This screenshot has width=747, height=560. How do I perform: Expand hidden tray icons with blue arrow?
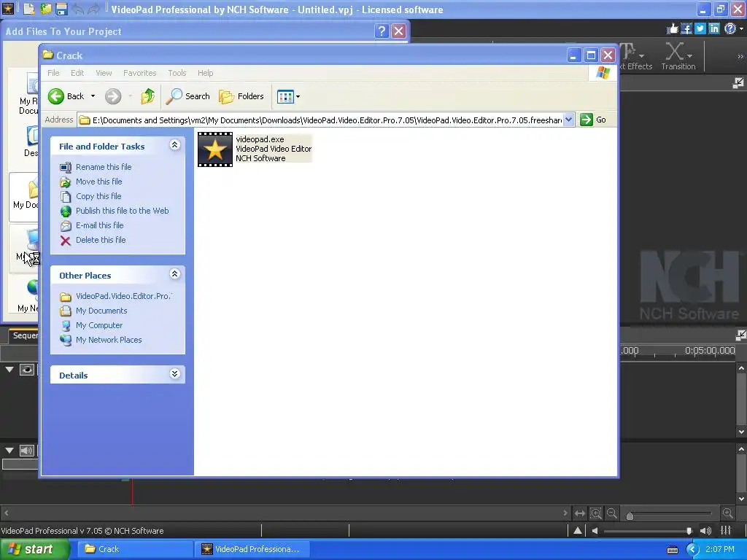coord(692,550)
